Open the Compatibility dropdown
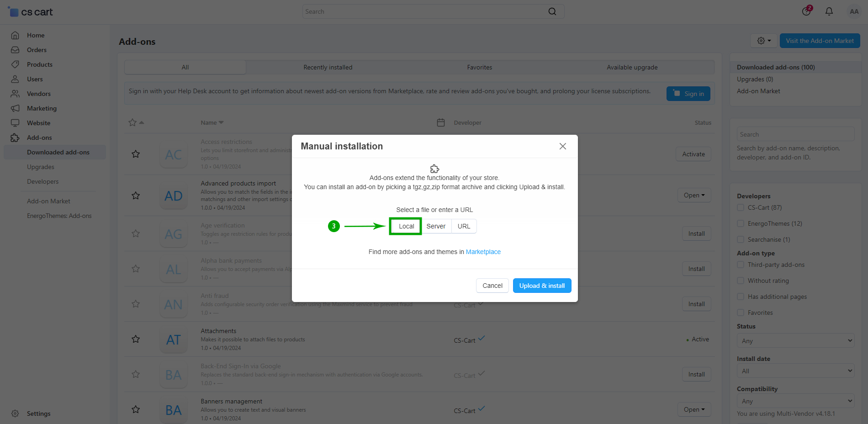 (x=795, y=401)
